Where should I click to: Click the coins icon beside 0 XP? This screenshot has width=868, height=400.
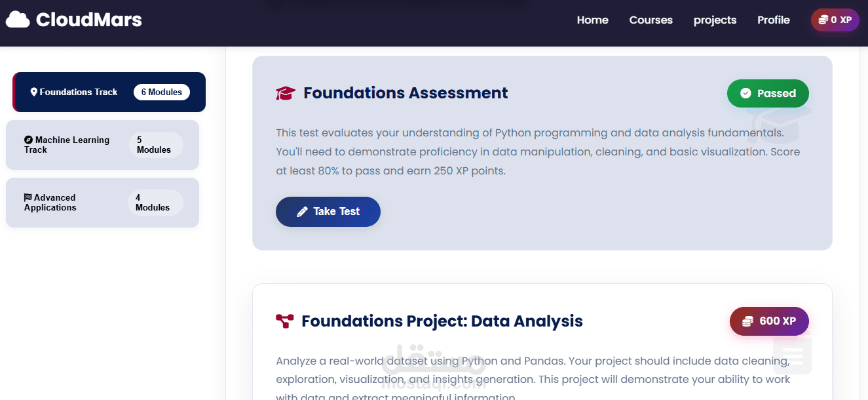click(x=823, y=20)
